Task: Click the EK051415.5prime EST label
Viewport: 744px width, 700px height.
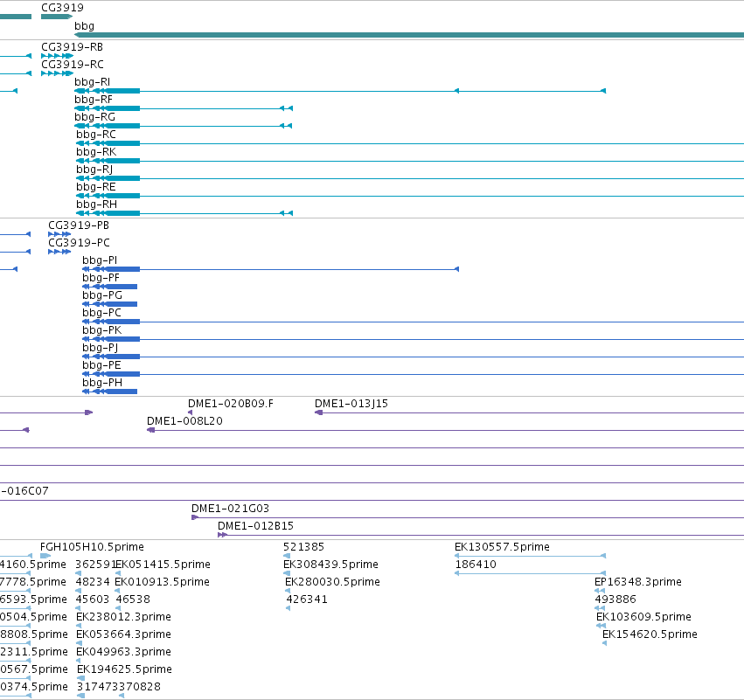Action: [x=163, y=565]
